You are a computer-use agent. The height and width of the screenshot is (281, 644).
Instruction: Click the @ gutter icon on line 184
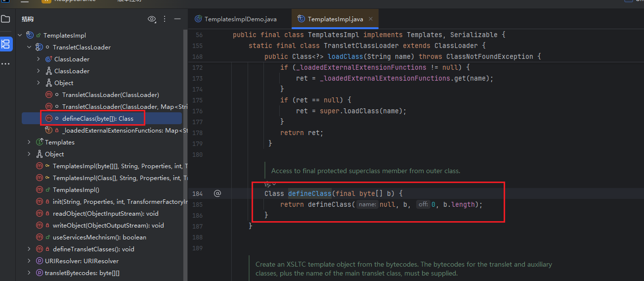(x=217, y=193)
